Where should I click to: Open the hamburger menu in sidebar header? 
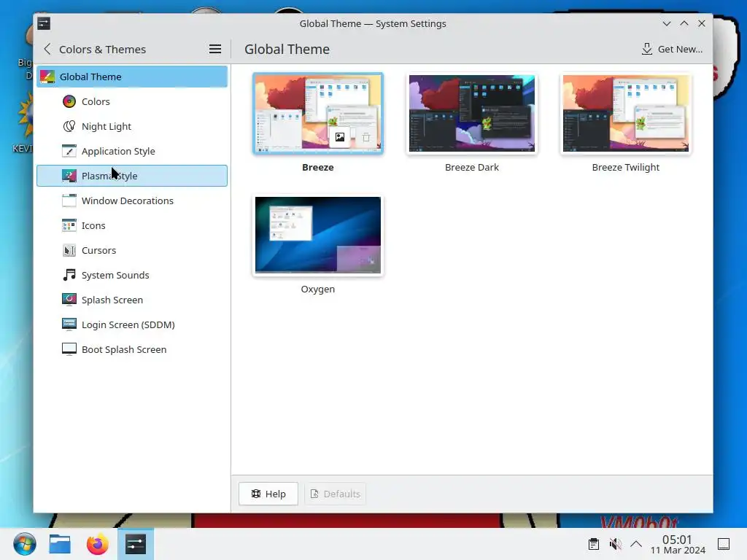(215, 49)
